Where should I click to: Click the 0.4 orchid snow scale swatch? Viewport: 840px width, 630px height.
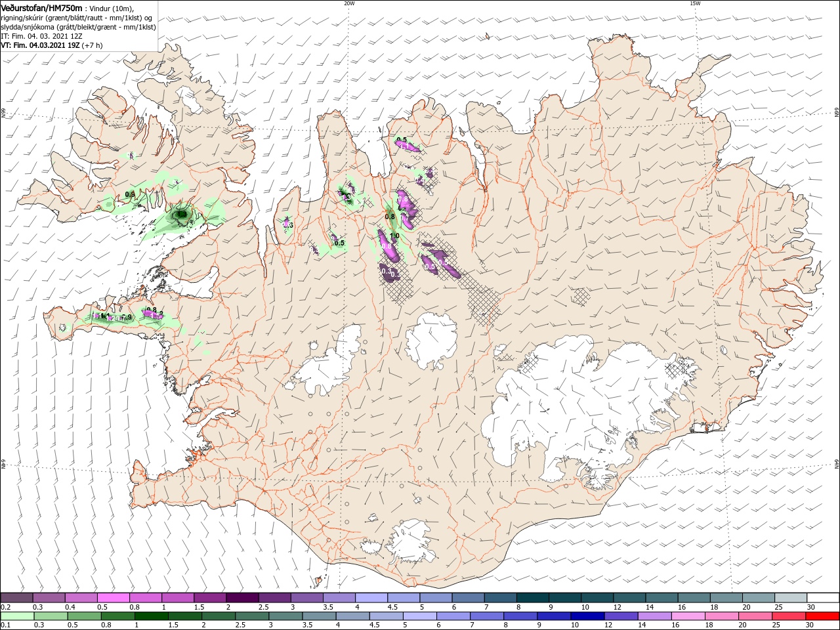(81, 598)
